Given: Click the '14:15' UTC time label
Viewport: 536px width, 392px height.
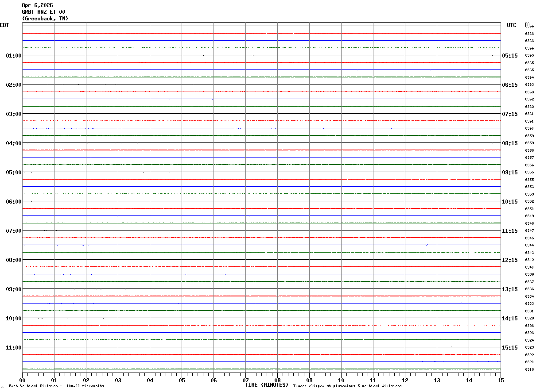Looking at the screenshot, I should tap(510, 319).
